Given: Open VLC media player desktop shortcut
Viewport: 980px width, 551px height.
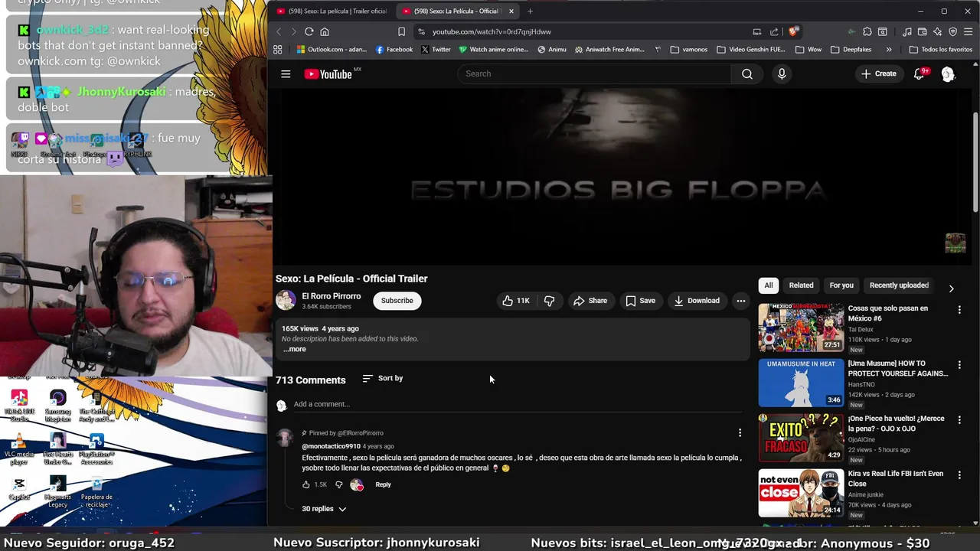Looking at the screenshot, I should click(x=19, y=449).
